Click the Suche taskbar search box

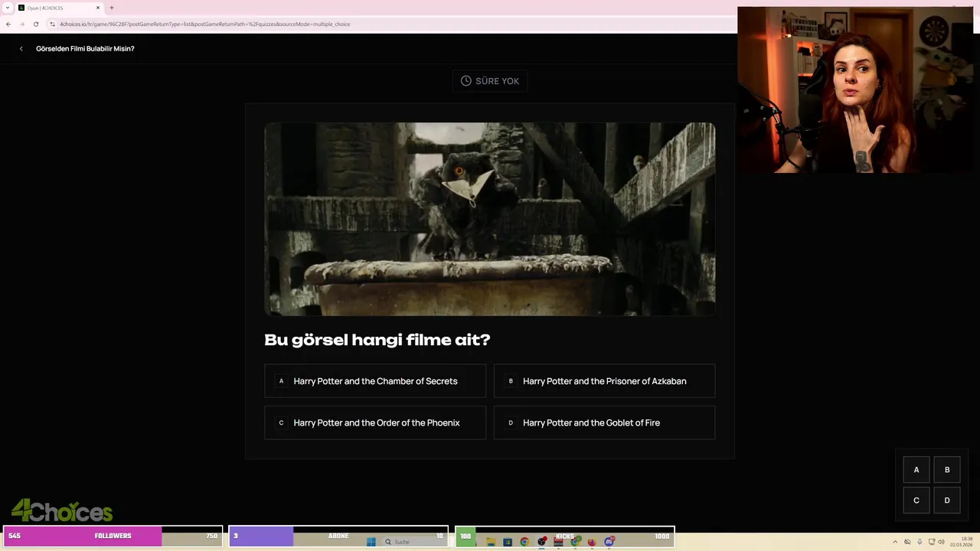[x=413, y=542]
